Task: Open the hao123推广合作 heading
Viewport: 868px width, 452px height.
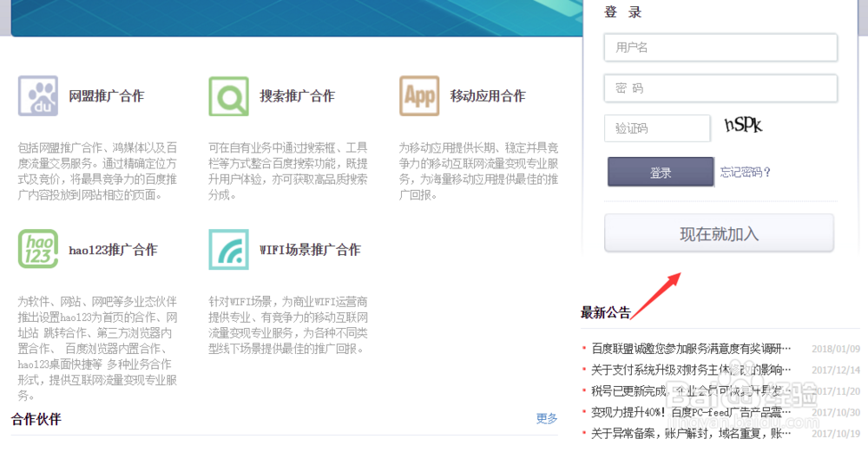Action: [113, 250]
